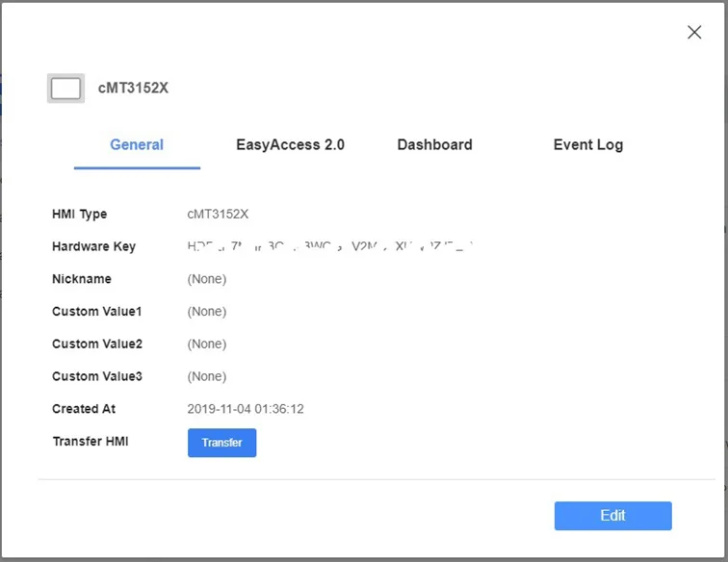Screen dimensions: 728x562
Task: Select the cMT3152X title text
Action: (x=133, y=89)
